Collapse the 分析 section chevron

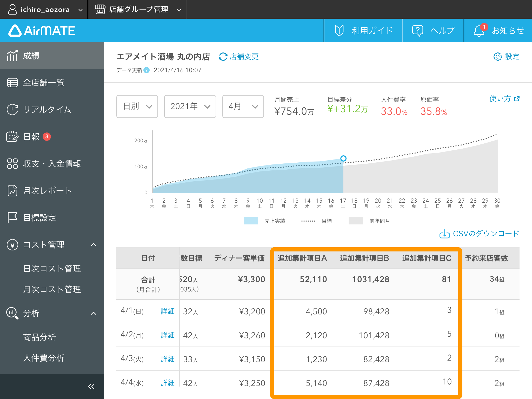pos(94,313)
